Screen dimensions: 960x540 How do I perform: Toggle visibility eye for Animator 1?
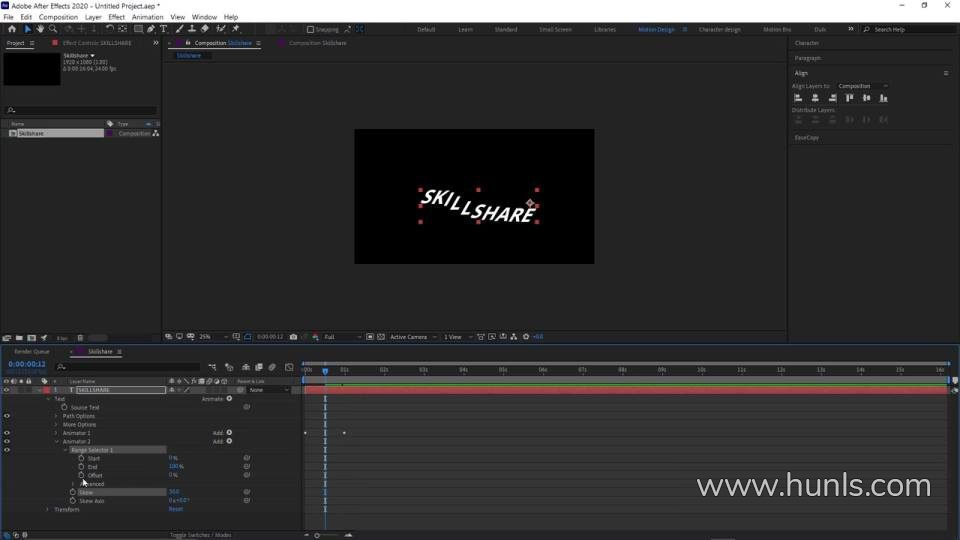click(7, 433)
